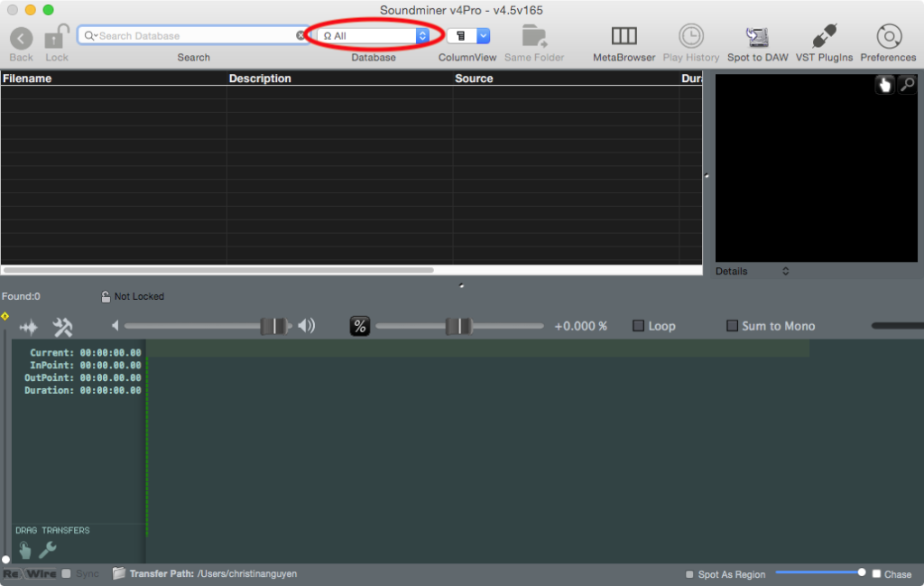Screen dimensions: 924x586
Task: Enable the Loop checkbox
Action: coord(638,326)
